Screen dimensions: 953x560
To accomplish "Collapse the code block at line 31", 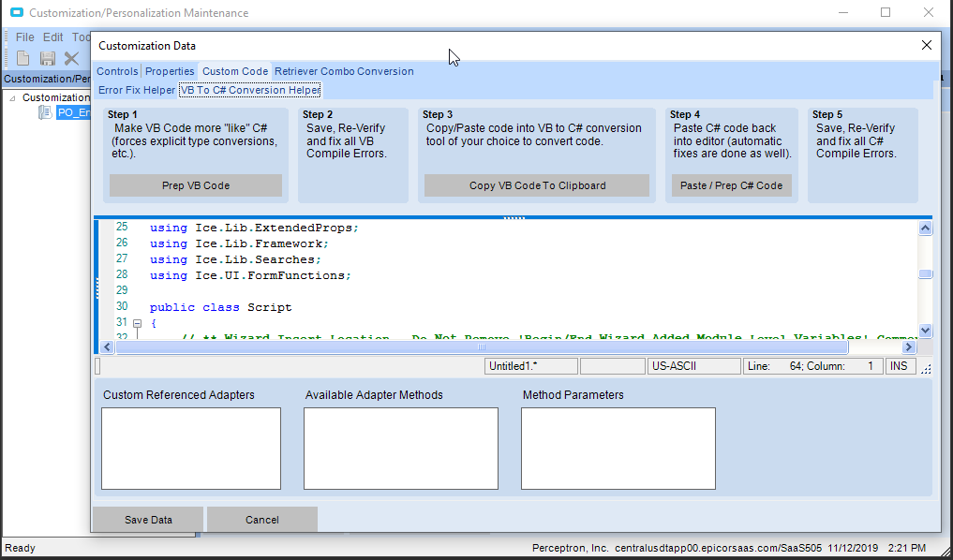I will point(138,323).
